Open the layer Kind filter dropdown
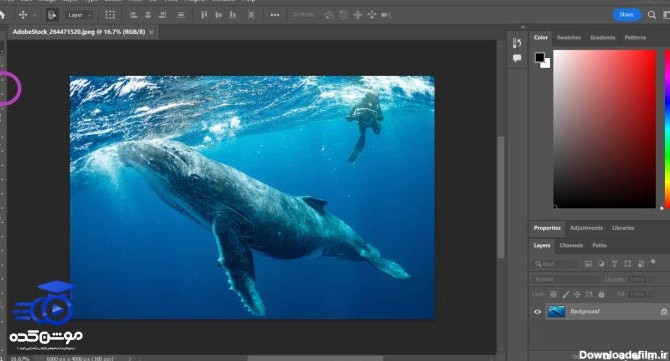 pyautogui.click(x=555, y=264)
